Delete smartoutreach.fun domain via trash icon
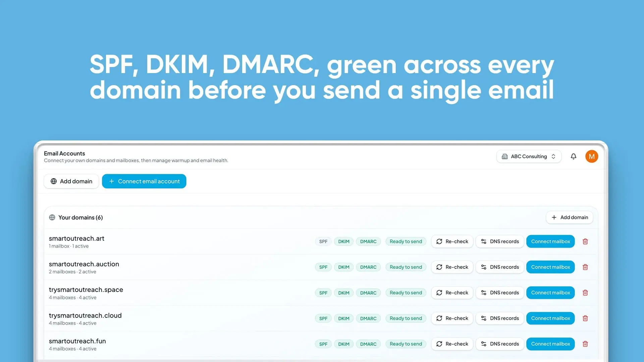The image size is (644, 362). coord(585,344)
